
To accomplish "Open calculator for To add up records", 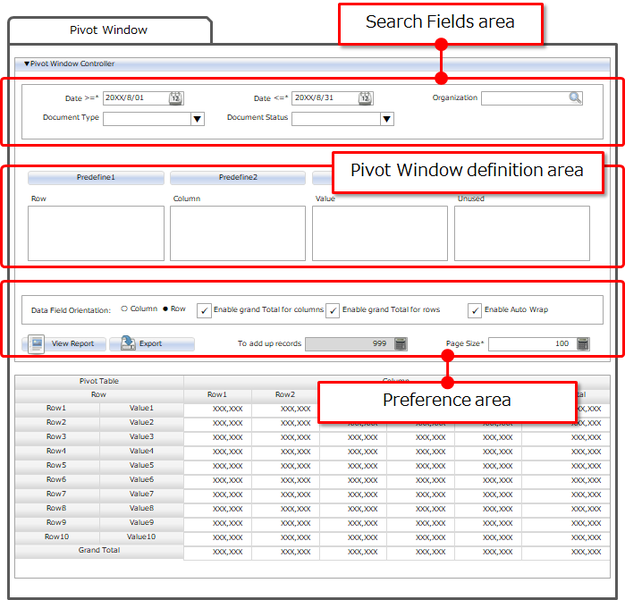I will pyautogui.click(x=400, y=344).
